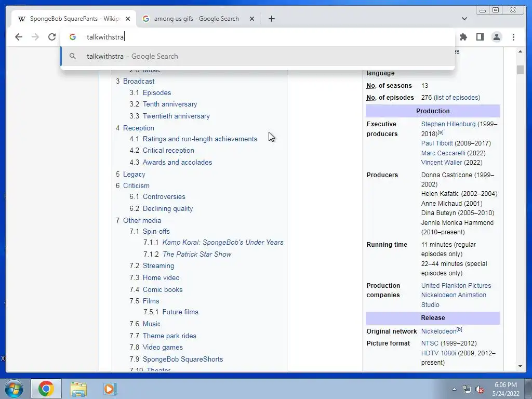This screenshot has width=532, height=399.
Task: Open the Nickelodeon original network link
Action: [x=438, y=331]
